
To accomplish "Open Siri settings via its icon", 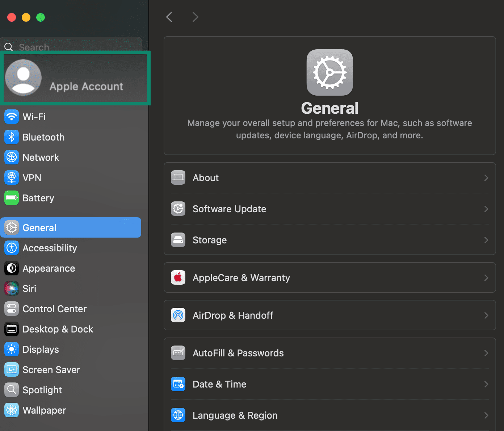I will 12,288.
